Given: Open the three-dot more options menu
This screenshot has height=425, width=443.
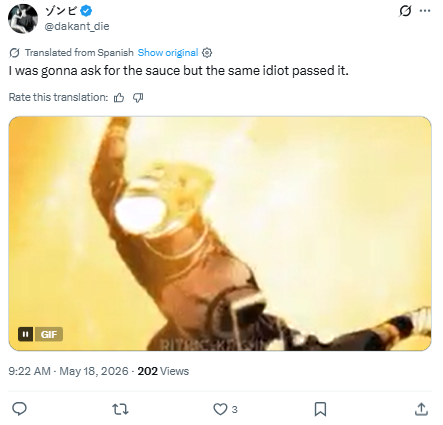Looking at the screenshot, I should click(425, 11).
